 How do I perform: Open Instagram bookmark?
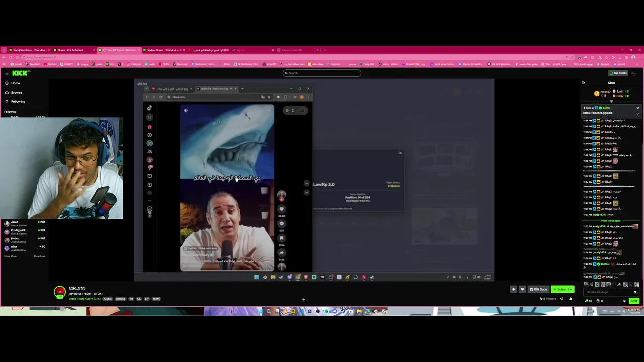tap(134, 64)
